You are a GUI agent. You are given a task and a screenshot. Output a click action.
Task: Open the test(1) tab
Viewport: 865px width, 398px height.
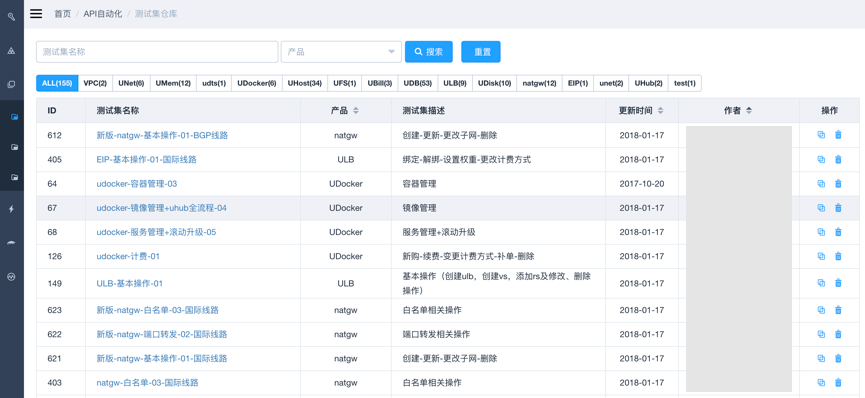(x=685, y=83)
